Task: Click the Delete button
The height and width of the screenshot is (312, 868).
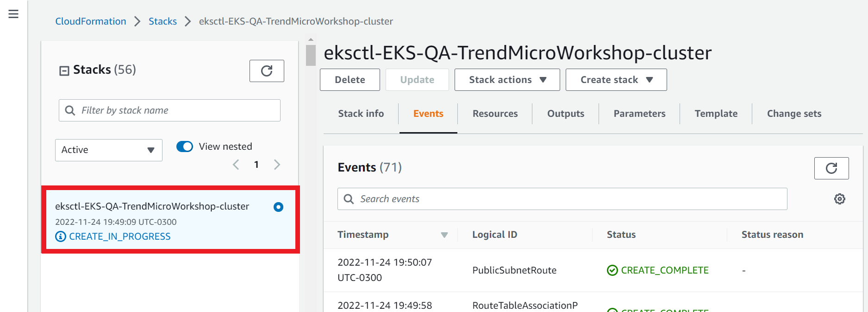Action: pyautogui.click(x=350, y=80)
